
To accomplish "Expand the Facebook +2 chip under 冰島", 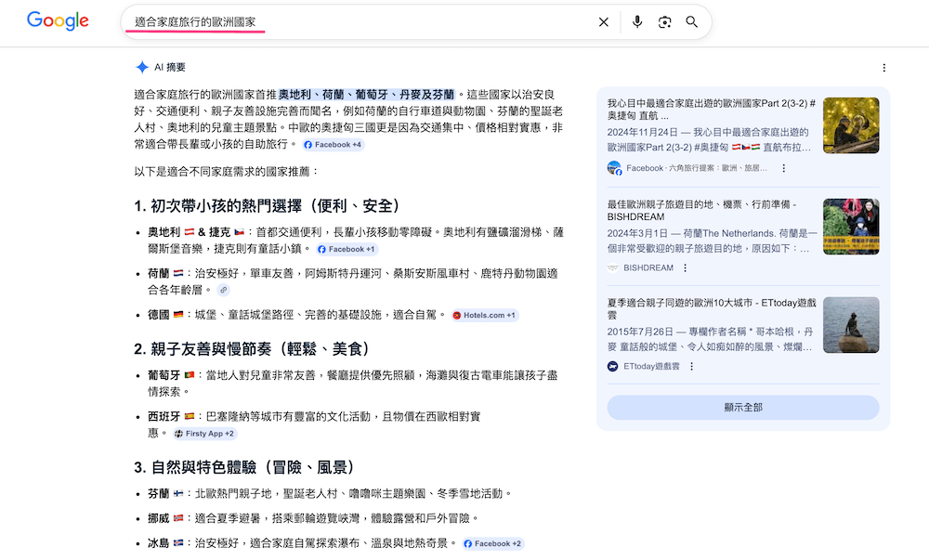I will tap(492, 544).
